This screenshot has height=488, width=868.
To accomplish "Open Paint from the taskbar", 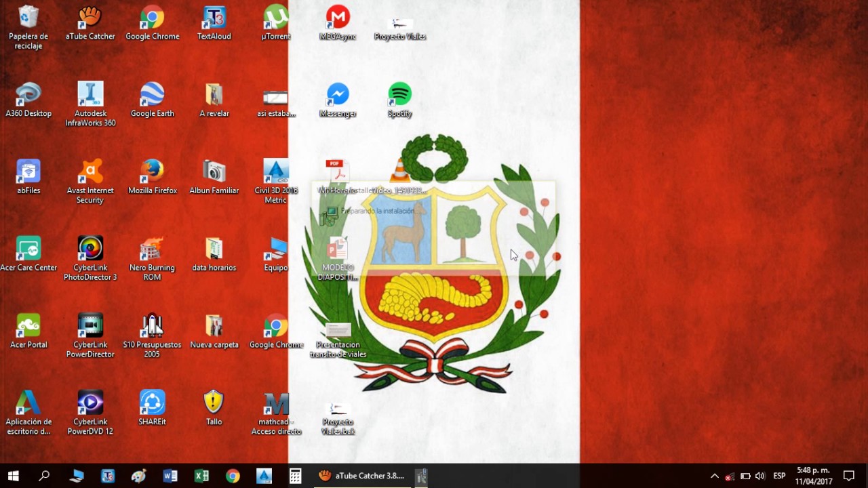I will pyautogui.click(x=139, y=476).
